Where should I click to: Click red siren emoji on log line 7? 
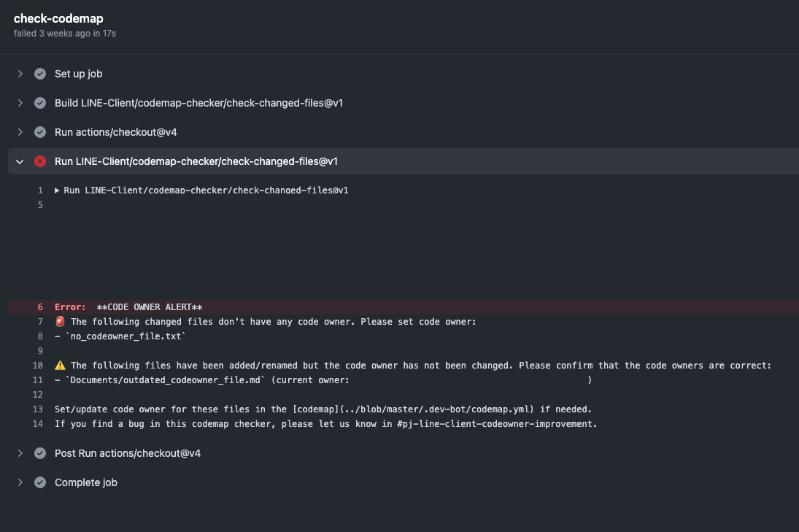(60, 322)
